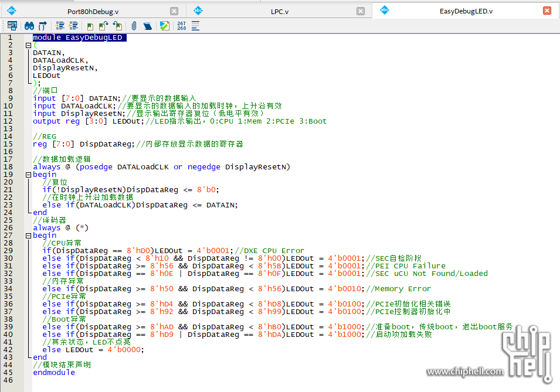Switch to the LPC.v tab
Screen dimensions: 560x392
coord(280,11)
